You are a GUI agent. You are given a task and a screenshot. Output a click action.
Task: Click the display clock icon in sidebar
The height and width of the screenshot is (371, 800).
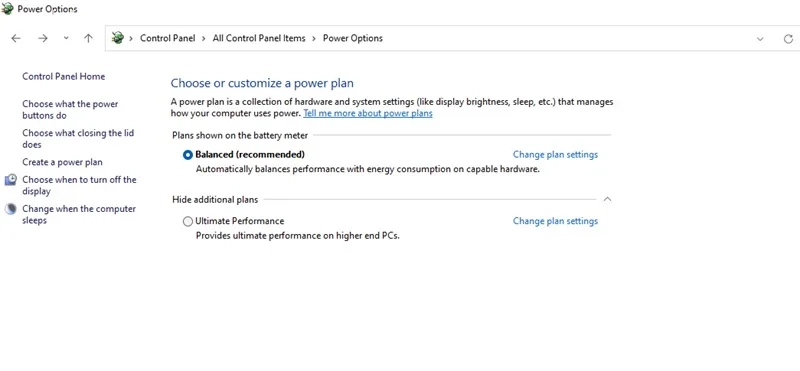11,180
